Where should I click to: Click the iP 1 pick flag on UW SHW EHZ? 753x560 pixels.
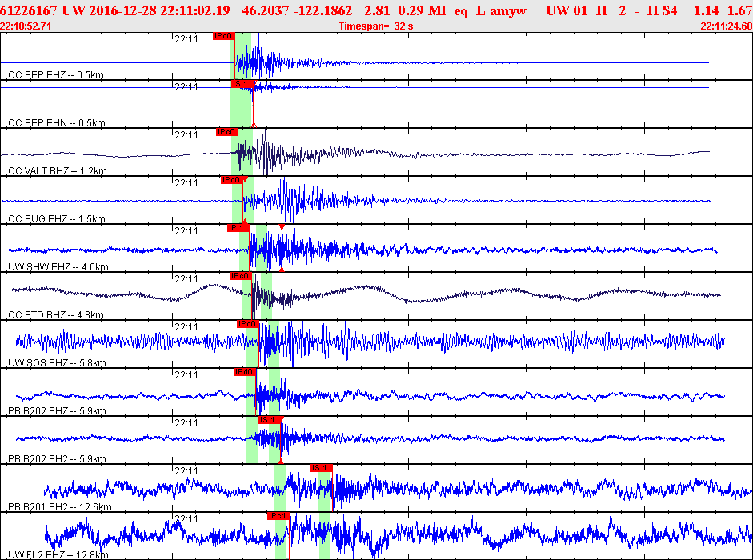pos(238,228)
